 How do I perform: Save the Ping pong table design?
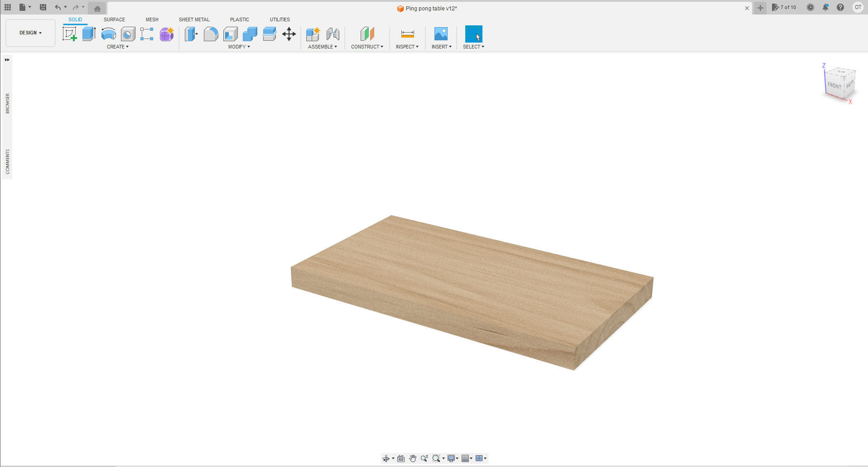click(43, 7)
